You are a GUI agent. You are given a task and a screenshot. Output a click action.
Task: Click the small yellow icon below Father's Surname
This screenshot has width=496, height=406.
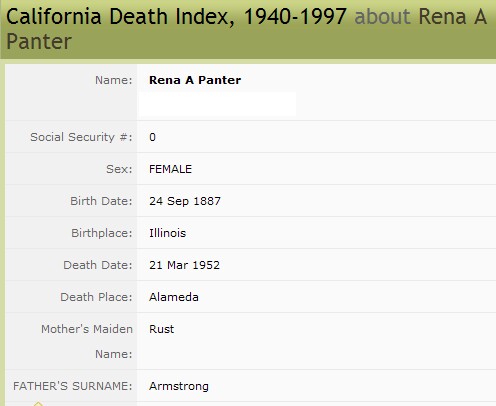pyautogui.click(x=38, y=404)
